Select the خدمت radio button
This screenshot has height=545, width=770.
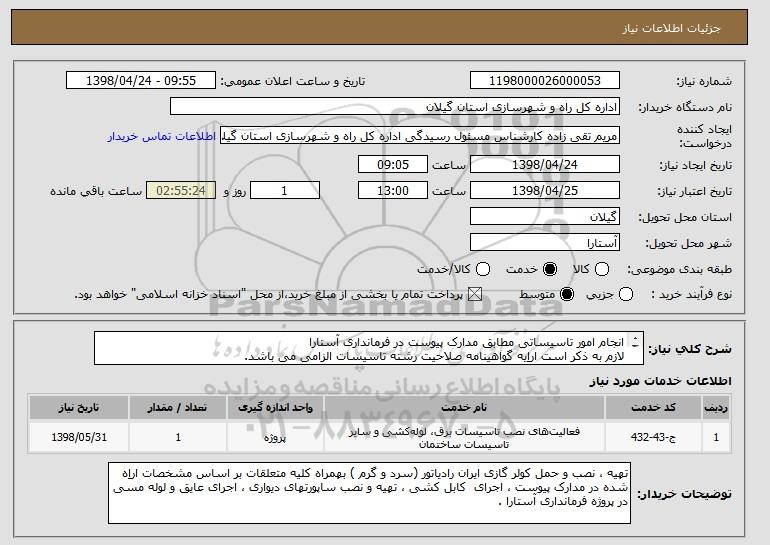point(550,269)
